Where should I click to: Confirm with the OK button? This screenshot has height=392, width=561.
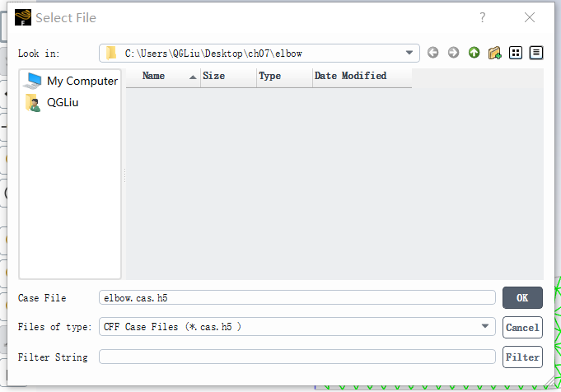(522, 297)
